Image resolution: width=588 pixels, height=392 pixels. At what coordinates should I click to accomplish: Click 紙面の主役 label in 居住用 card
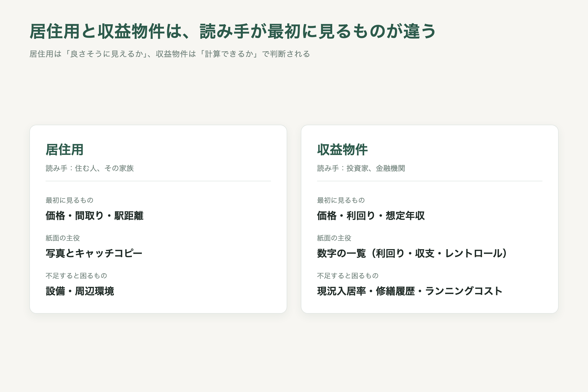click(62, 238)
